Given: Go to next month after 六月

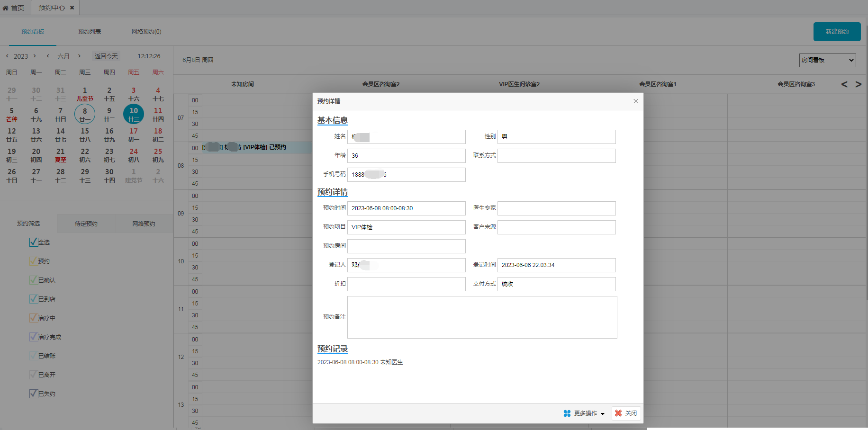Looking at the screenshot, I should 79,56.
